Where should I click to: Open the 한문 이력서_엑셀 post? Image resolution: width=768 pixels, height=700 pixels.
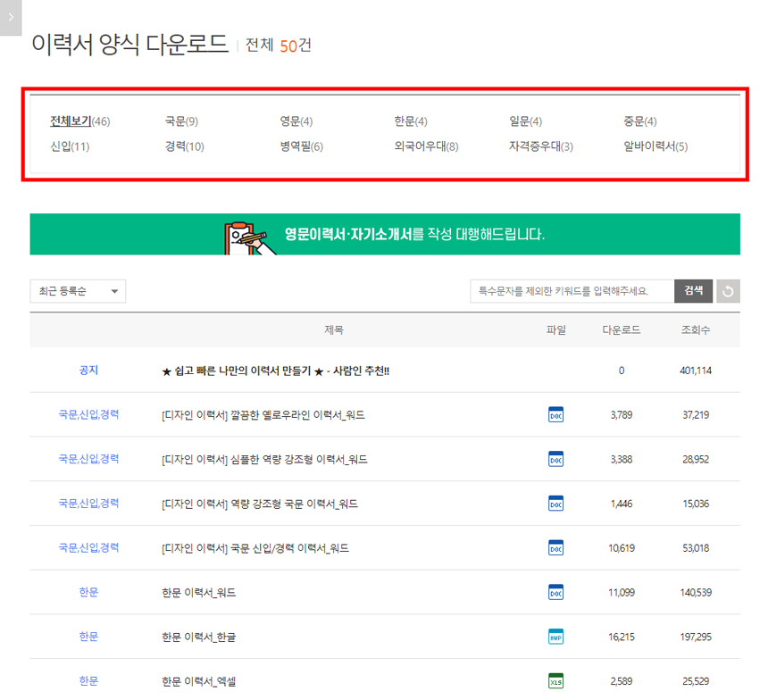[199, 681]
